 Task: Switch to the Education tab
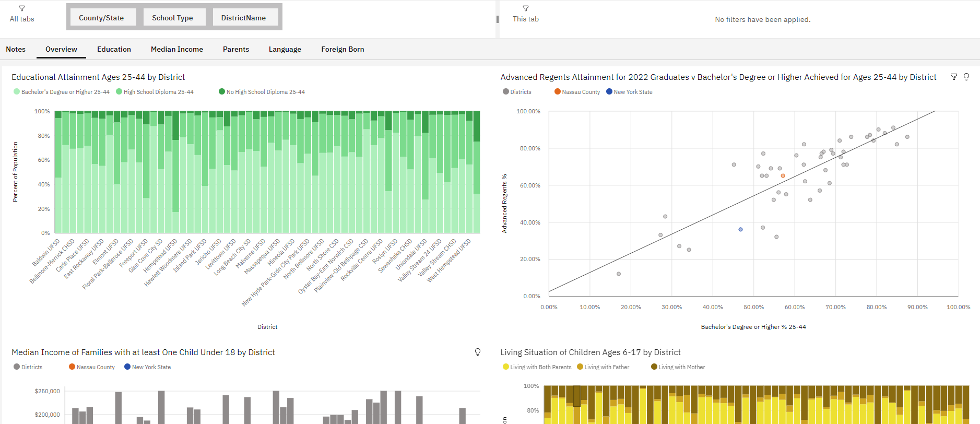tap(114, 49)
